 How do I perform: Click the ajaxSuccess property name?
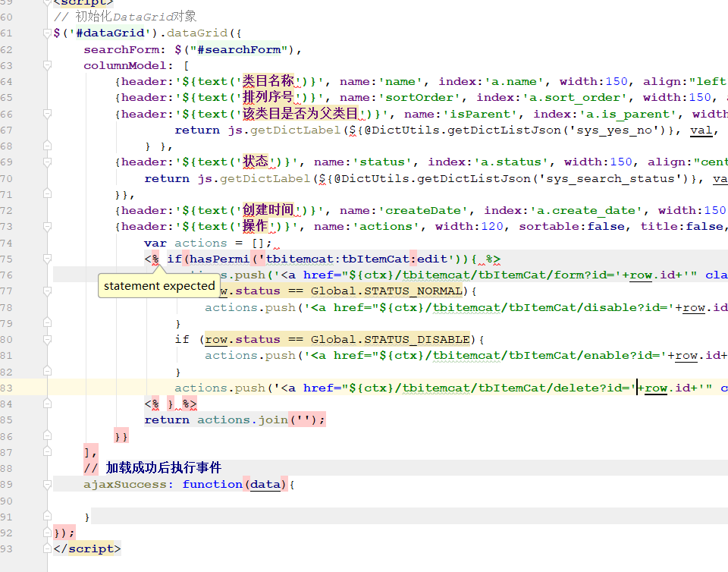coord(125,485)
